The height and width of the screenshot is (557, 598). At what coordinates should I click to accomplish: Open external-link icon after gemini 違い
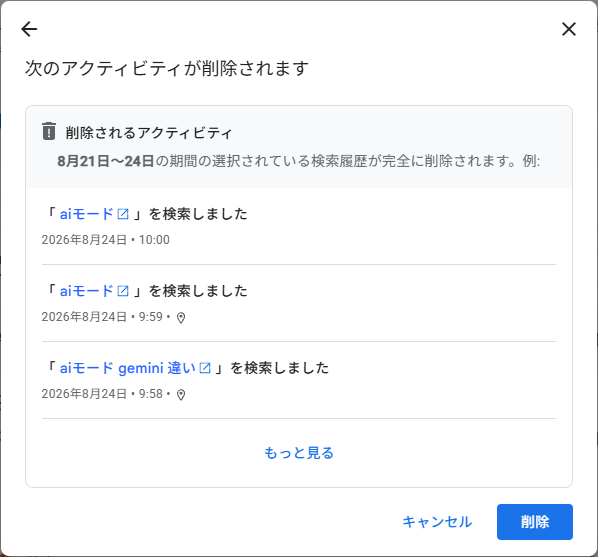tap(205, 368)
